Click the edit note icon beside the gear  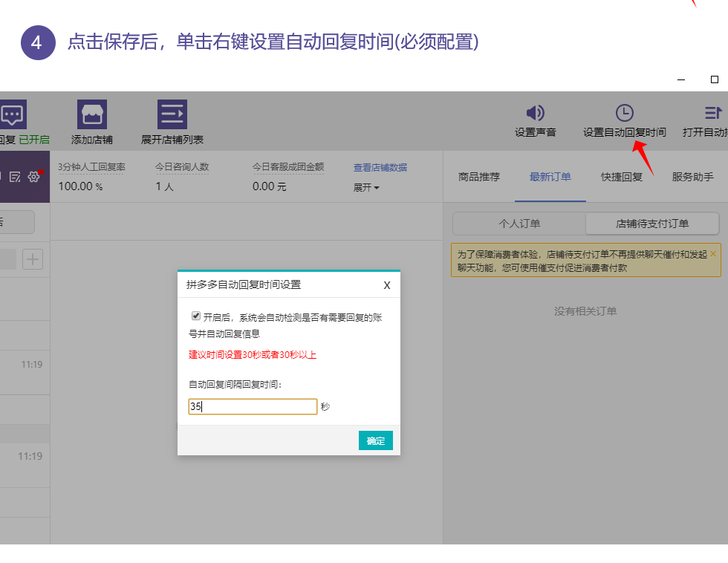tap(15, 177)
